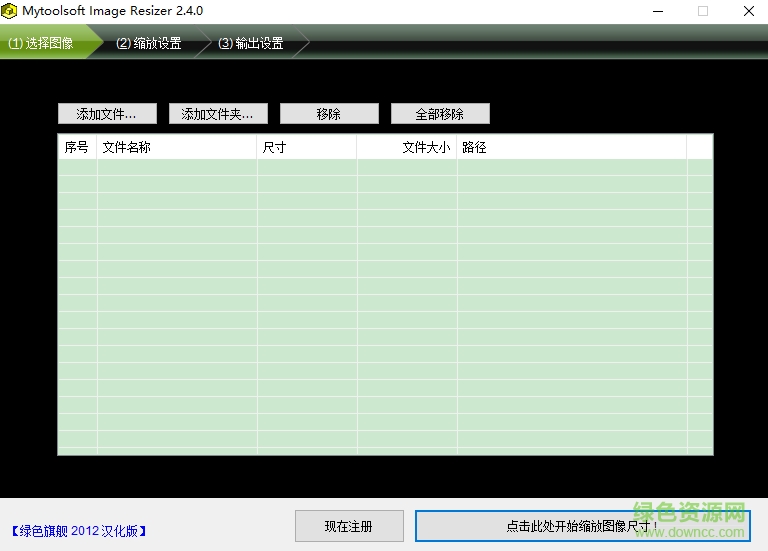
Task: Click the 尺寸 column header
Action: click(306, 147)
